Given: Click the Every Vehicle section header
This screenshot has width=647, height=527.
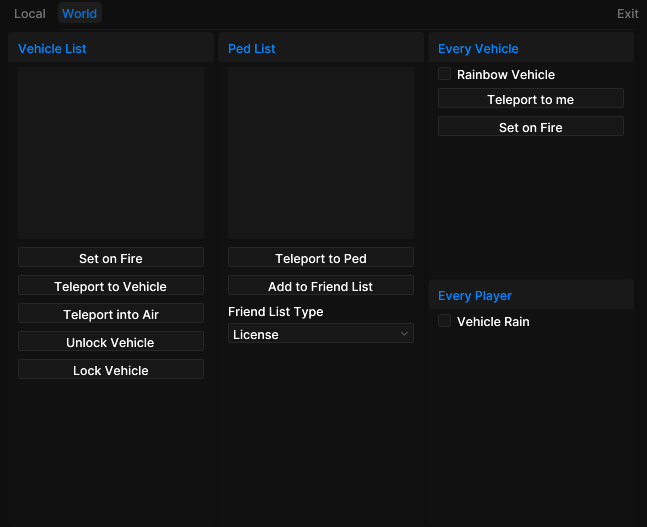Looking at the screenshot, I should [478, 49].
